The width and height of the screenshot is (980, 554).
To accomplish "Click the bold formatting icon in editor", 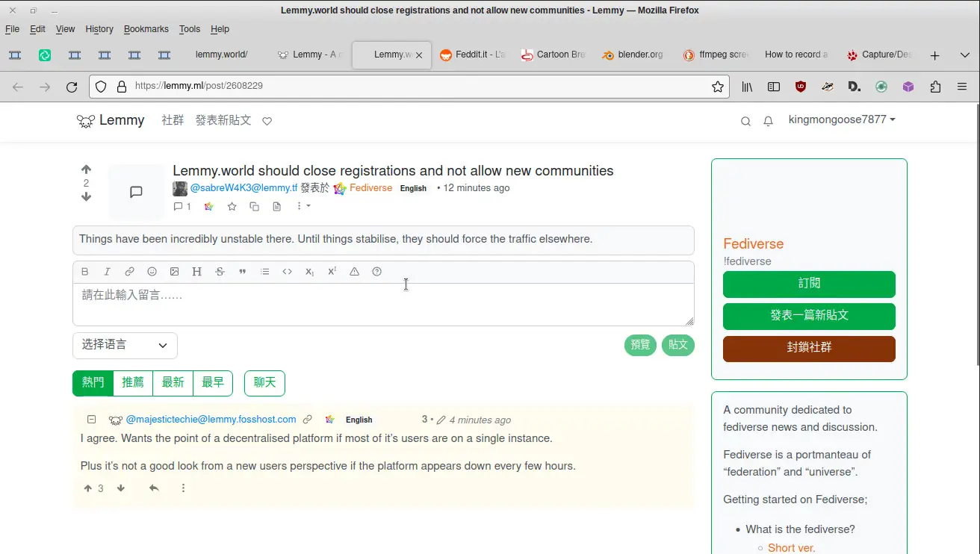I will (x=85, y=272).
